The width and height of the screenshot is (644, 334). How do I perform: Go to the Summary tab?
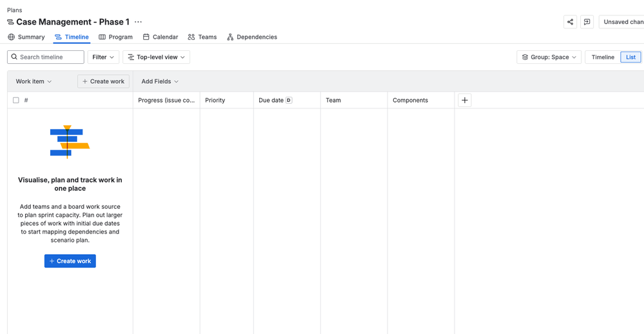(x=26, y=37)
